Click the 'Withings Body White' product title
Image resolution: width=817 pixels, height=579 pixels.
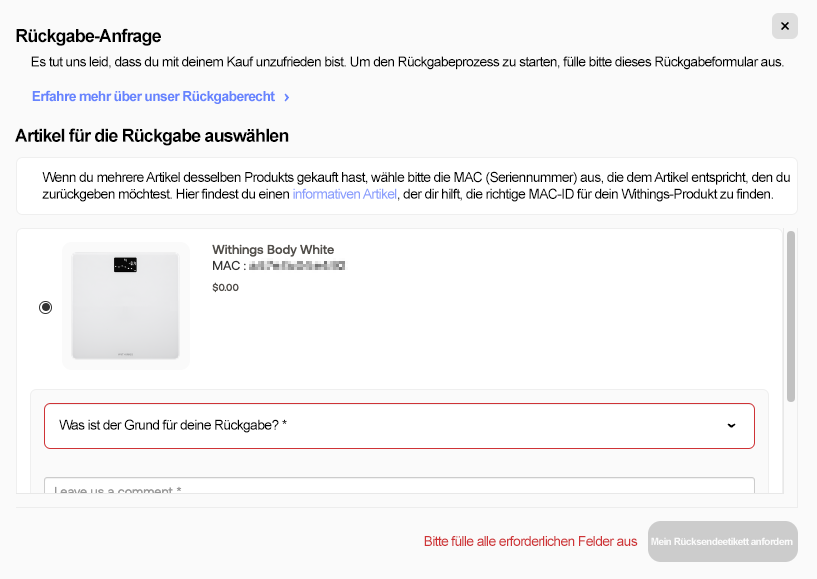[x=273, y=250]
